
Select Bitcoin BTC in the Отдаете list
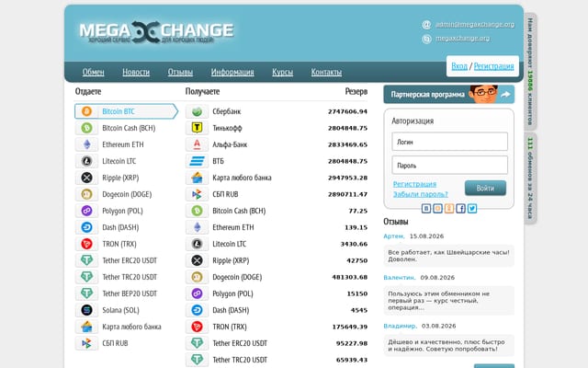(126, 111)
